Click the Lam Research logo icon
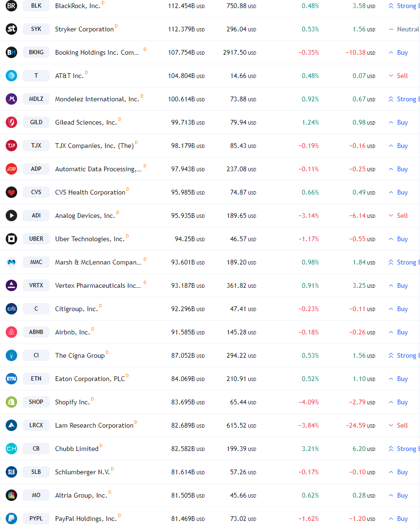Viewport: 420px width, 529px height. 11,425
